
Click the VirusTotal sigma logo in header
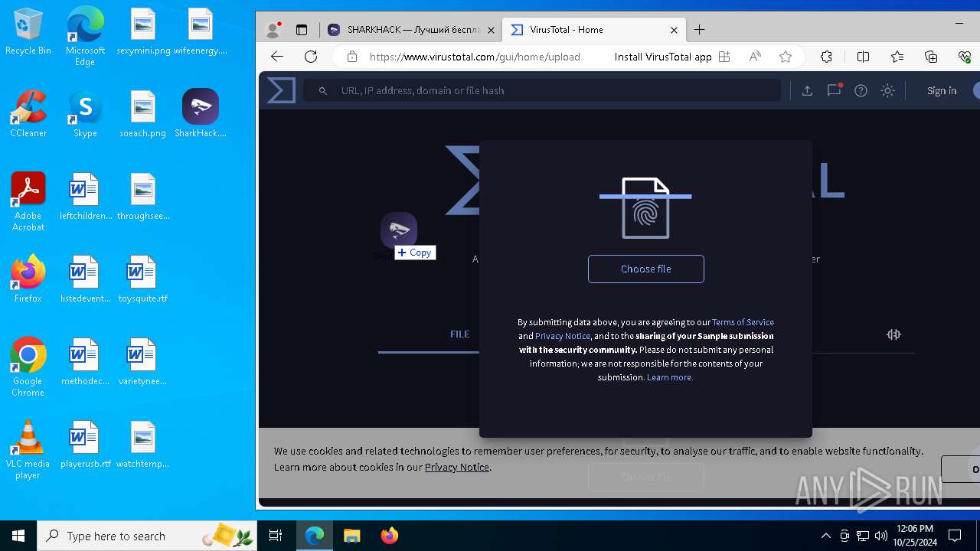point(281,90)
